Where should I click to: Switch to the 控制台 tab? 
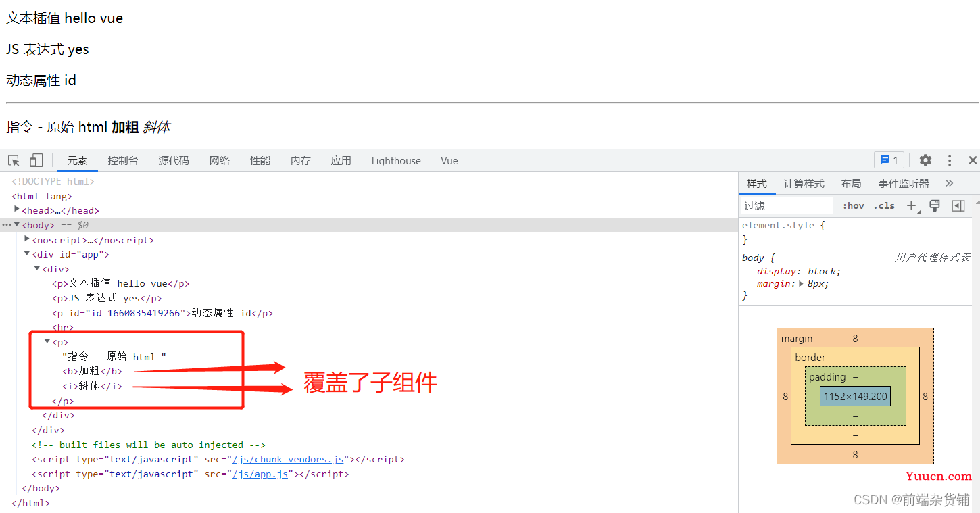(123, 160)
